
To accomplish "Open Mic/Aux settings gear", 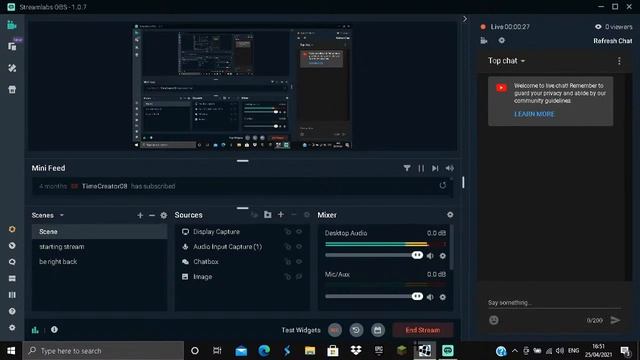I will 443,297.
